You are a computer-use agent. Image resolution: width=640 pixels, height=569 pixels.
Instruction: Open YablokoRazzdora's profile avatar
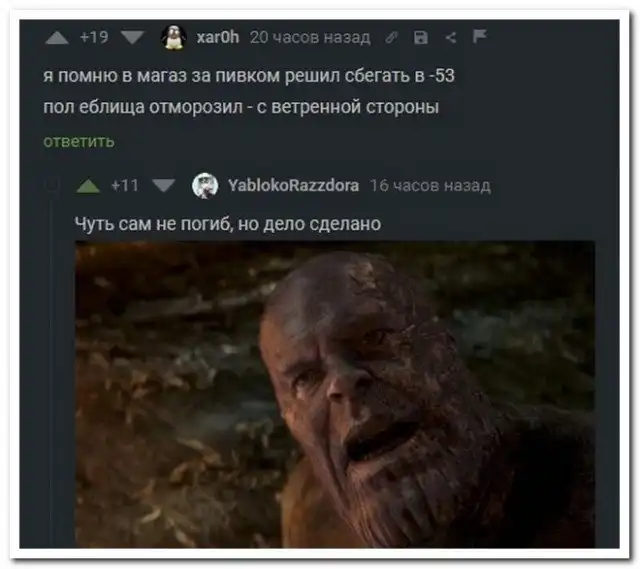click(x=205, y=186)
